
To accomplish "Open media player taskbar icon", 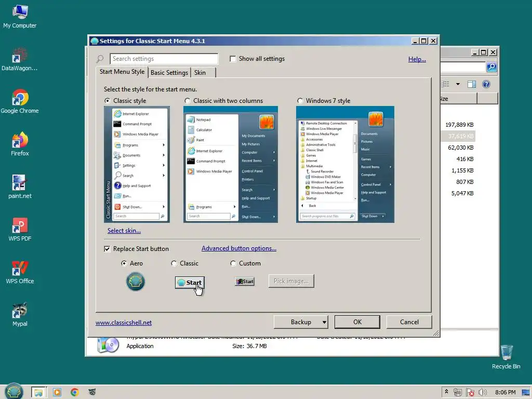I will 57,392.
